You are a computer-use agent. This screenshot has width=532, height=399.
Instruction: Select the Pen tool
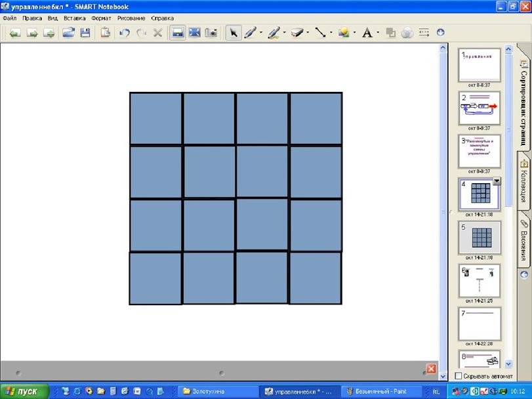point(250,32)
